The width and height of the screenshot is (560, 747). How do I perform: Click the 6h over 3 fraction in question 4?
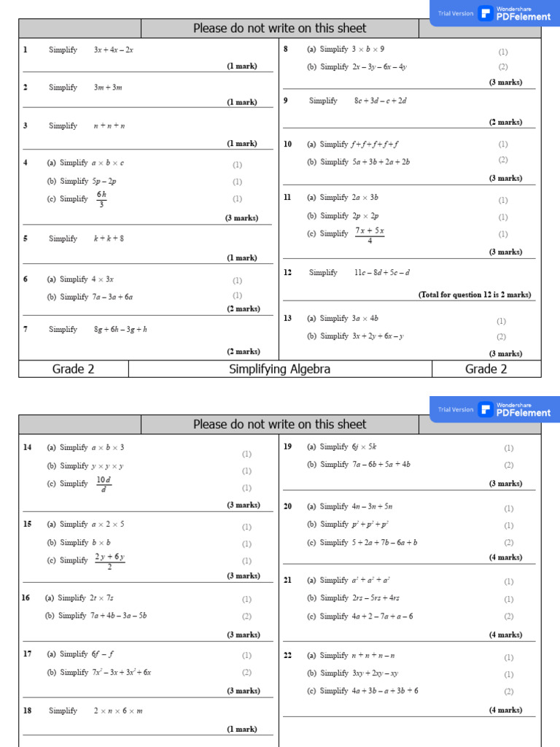tap(102, 199)
